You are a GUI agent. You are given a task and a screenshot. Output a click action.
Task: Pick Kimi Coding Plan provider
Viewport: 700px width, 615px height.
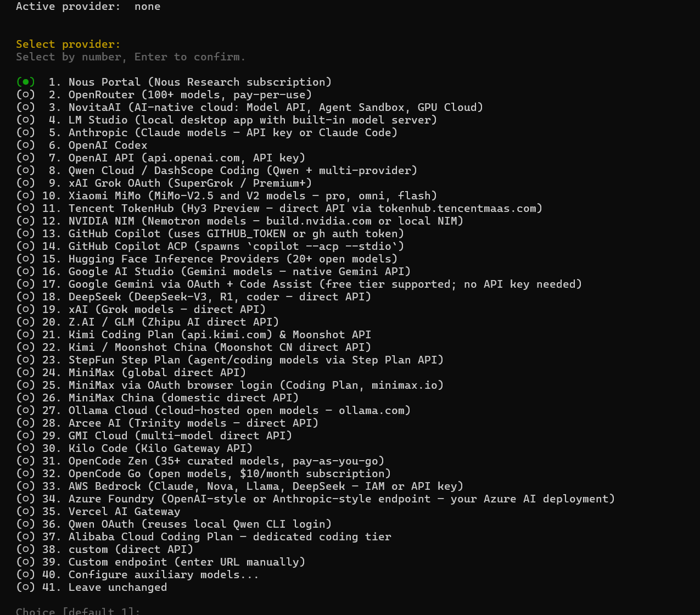[x=194, y=334]
